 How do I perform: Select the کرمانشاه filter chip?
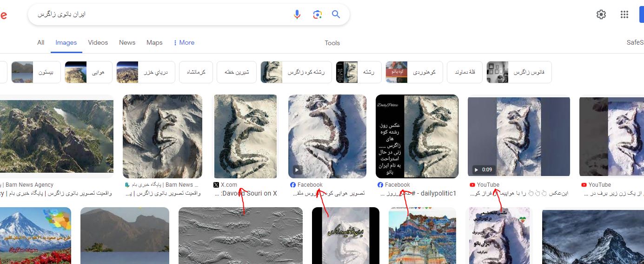pyautogui.click(x=199, y=73)
